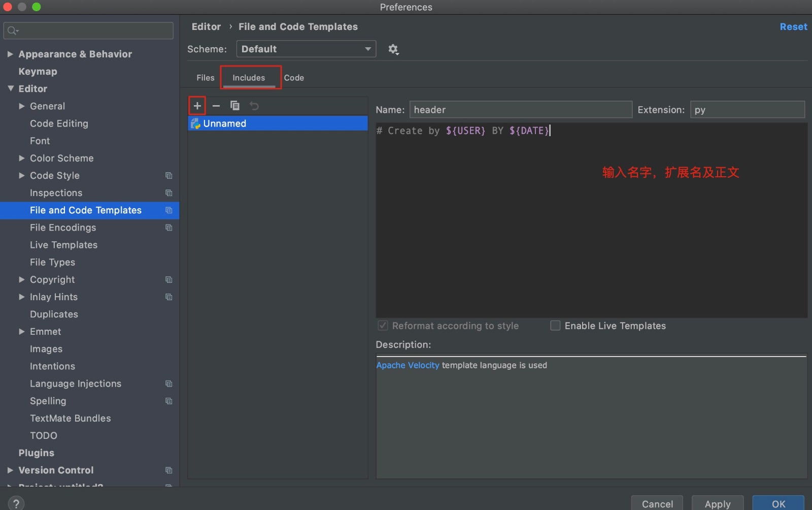Image resolution: width=812 pixels, height=510 pixels.
Task: Remove the selected template with minus icon
Action: tap(216, 106)
